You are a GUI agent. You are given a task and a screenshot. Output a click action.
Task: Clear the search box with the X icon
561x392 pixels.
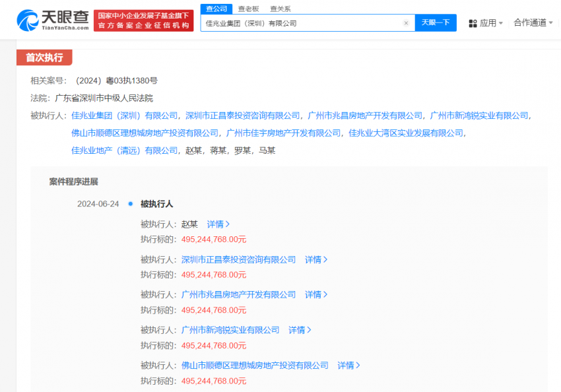pos(406,23)
